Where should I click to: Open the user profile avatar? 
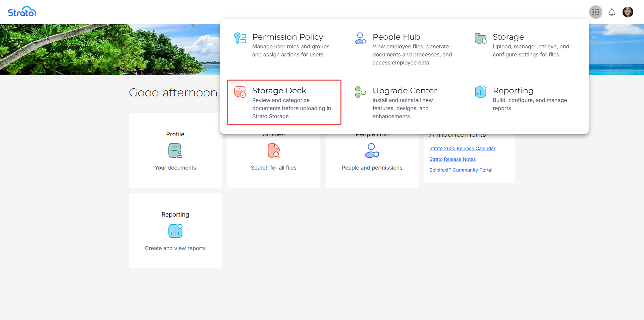pyautogui.click(x=628, y=12)
